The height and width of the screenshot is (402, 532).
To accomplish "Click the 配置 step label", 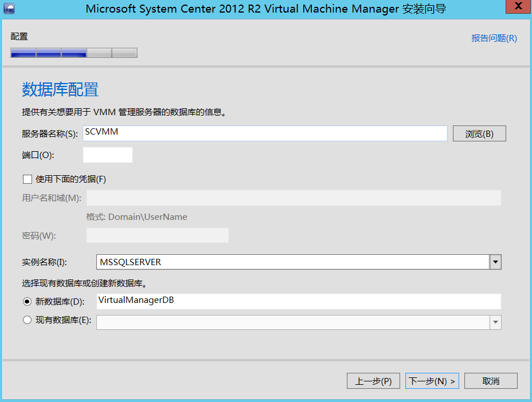I will click(19, 37).
